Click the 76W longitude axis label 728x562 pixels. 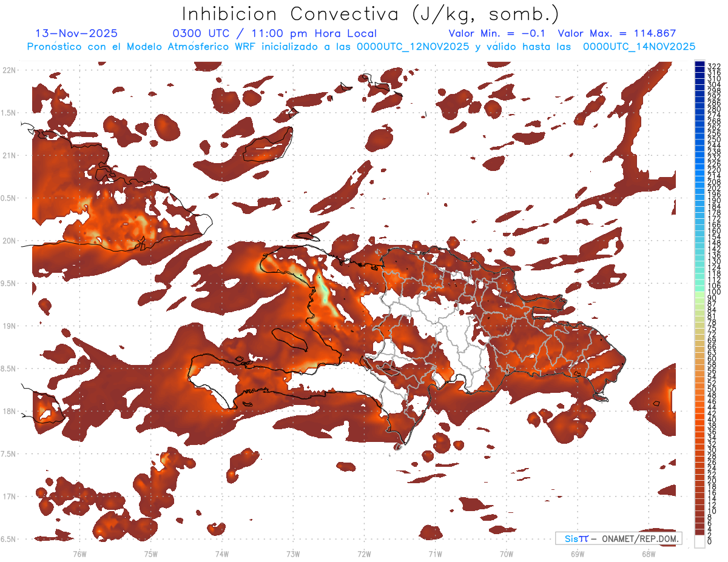point(79,554)
